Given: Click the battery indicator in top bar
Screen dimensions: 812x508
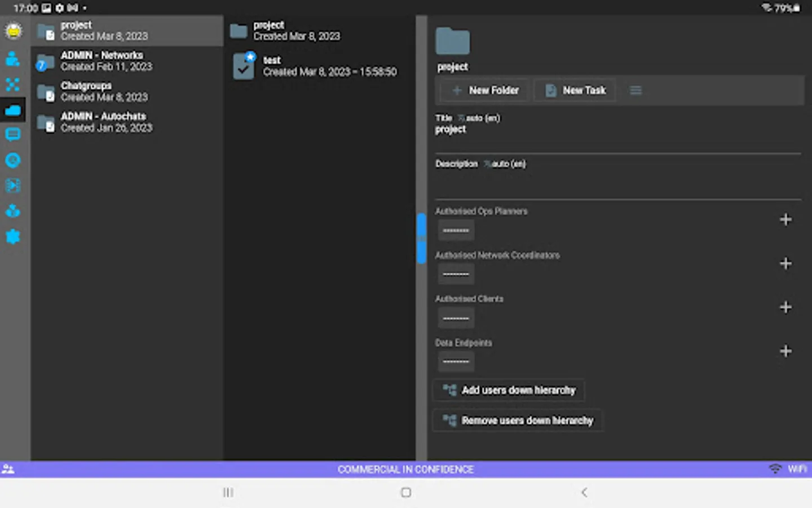Looking at the screenshot, I should tap(787, 8).
